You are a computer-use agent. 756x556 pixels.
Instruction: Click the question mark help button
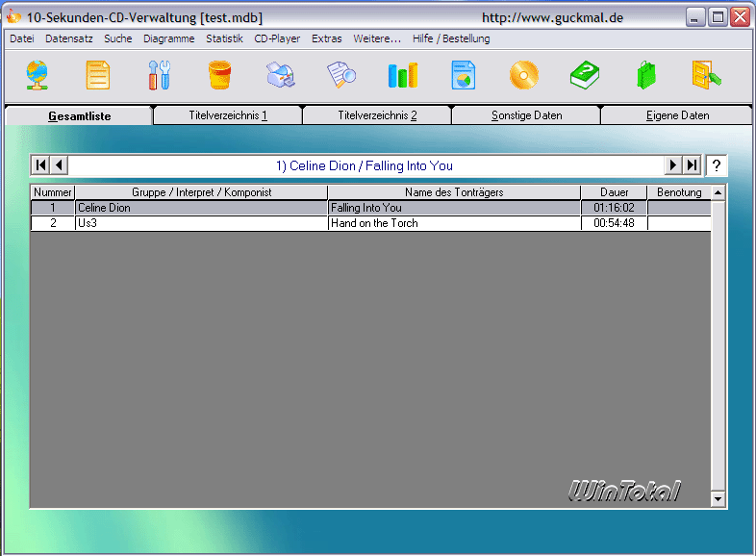coord(717,165)
